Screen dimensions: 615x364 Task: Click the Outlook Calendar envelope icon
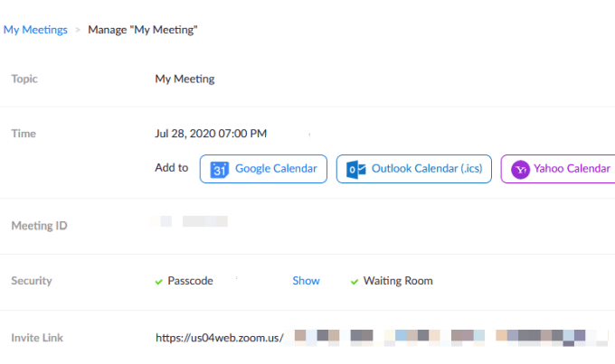355,169
